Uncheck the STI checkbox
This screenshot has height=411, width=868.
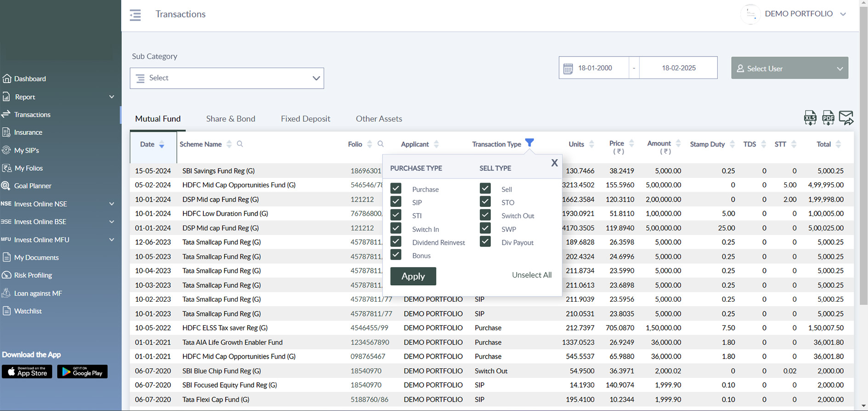coord(396,215)
